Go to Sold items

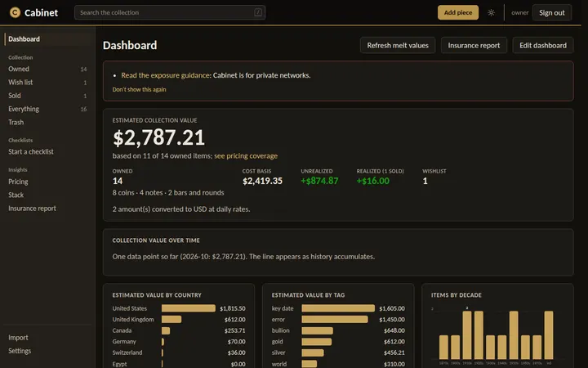pyautogui.click(x=48, y=96)
